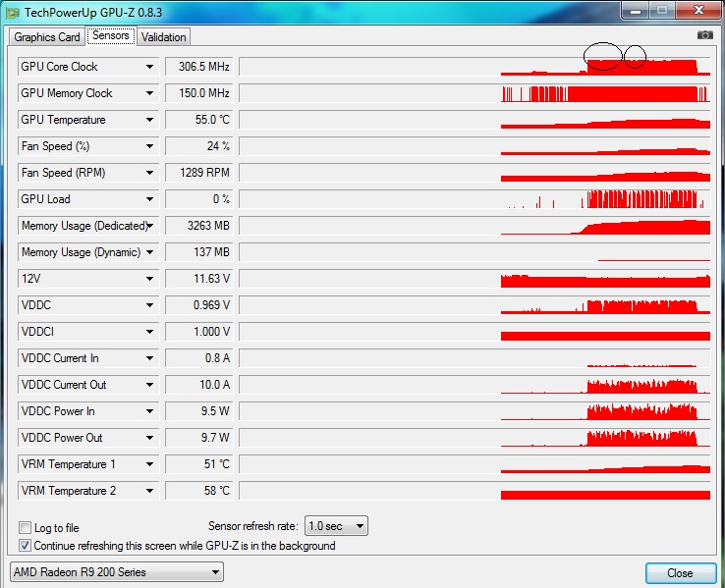Enable the Log to file checkbox
Image resolution: width=725 pixels, height=588 pixels.
coord(25,527)
